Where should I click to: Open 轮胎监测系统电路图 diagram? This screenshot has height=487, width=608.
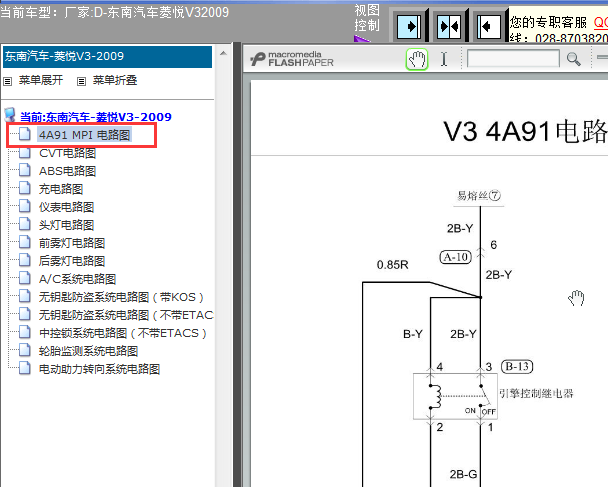(88, 351)
